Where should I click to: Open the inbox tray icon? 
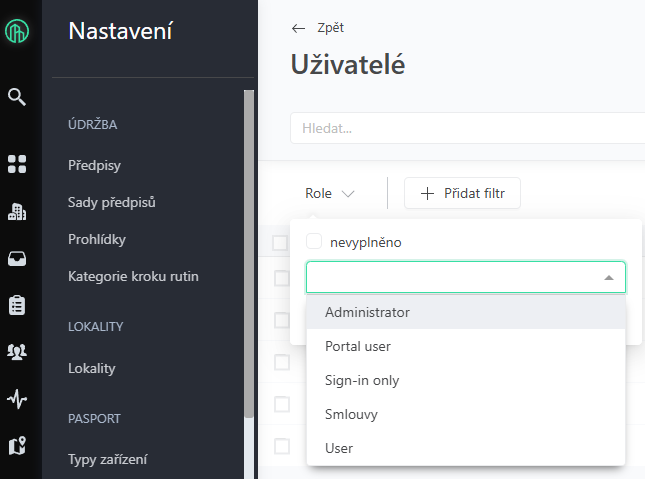pyautogui.click(x=17, y=258)
